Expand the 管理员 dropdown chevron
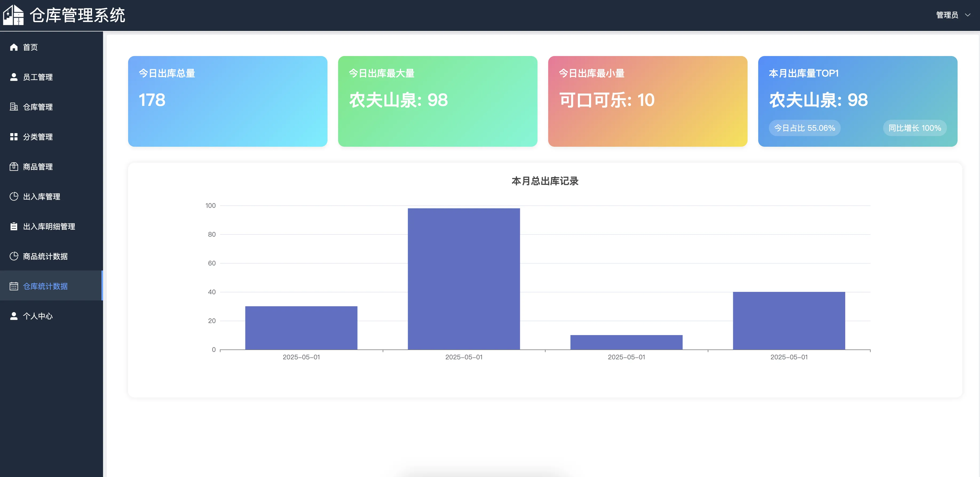 (x=967, y=15)
